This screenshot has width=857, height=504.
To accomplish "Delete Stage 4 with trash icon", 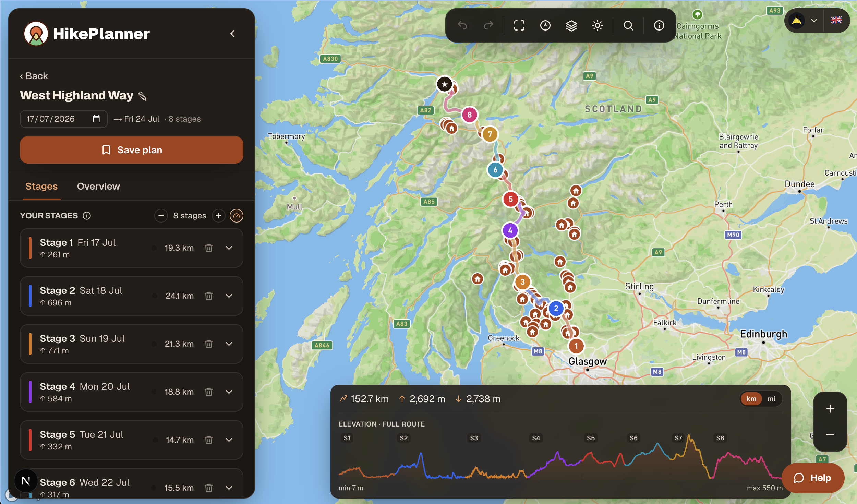I will (x=209, y=392).
